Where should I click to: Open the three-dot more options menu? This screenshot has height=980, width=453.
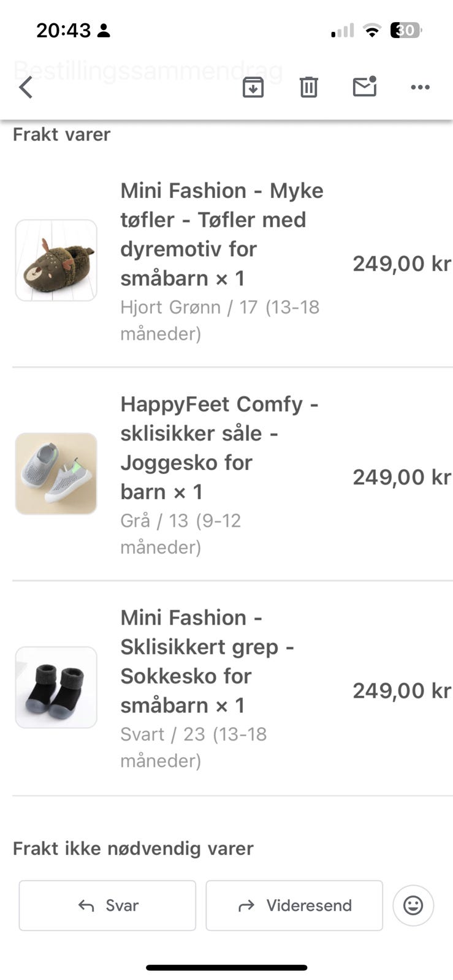point(420,87)
